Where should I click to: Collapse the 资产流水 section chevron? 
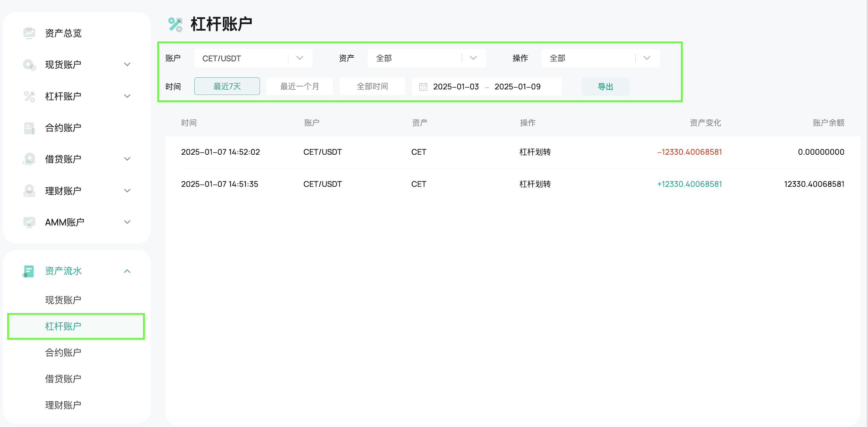pyautogui.click(x=127, y=271)
